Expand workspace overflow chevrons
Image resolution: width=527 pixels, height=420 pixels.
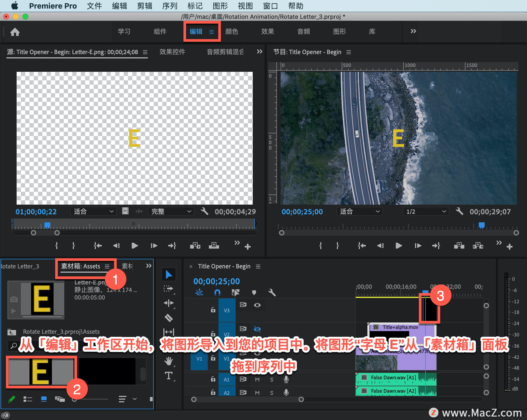(x=413, y=31)
